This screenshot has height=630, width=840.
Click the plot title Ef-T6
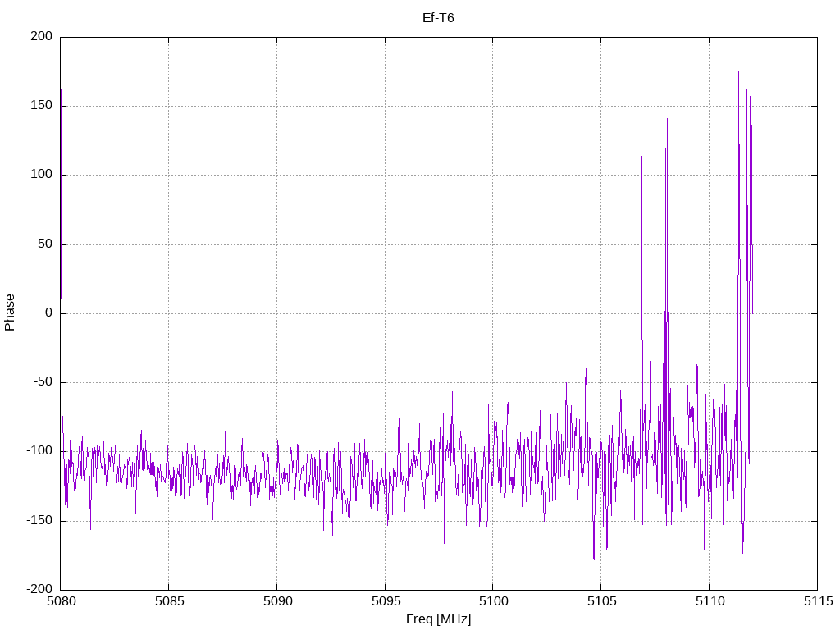438,18
